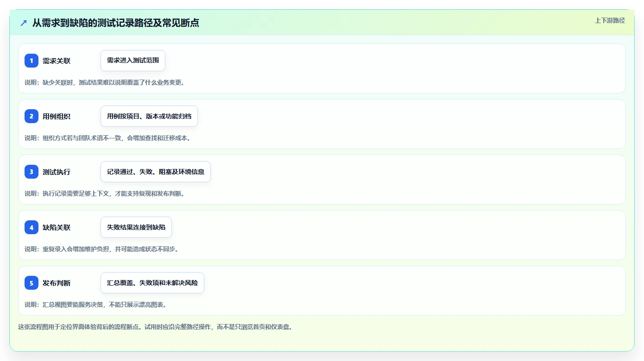Click the 发布判断 step label

click(57, 283)
